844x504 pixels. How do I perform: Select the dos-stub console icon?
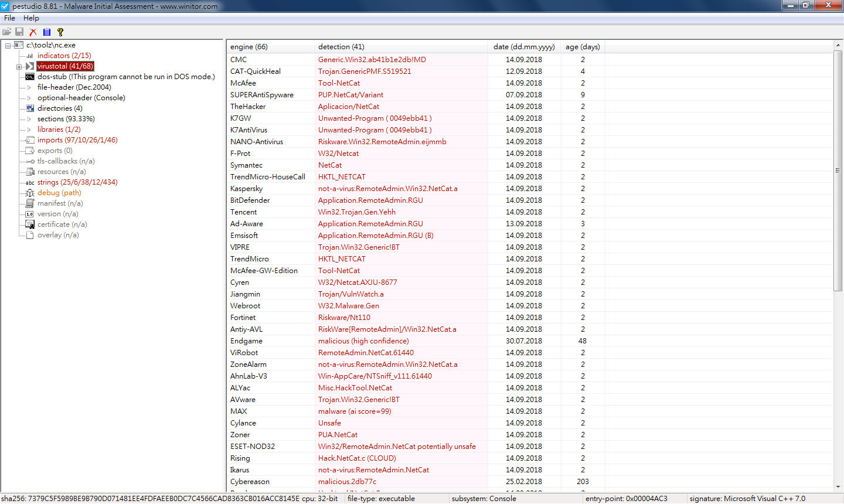30,77
